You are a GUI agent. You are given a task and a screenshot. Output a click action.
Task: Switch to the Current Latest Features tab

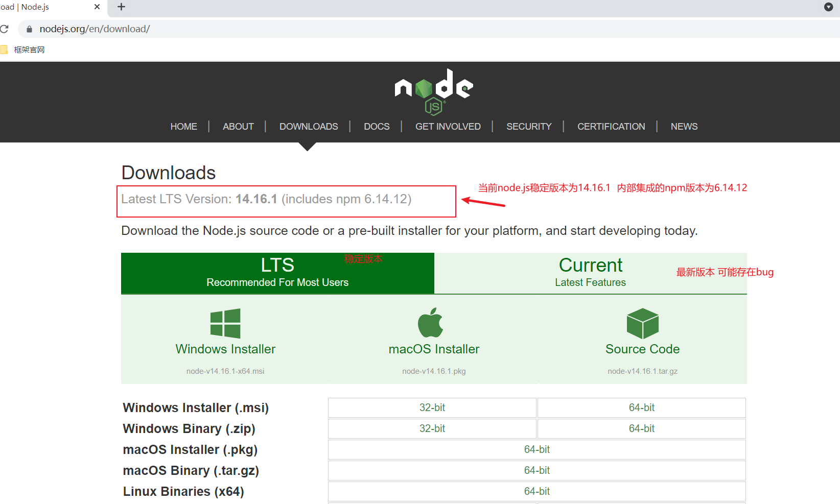(x=590, y=272)
